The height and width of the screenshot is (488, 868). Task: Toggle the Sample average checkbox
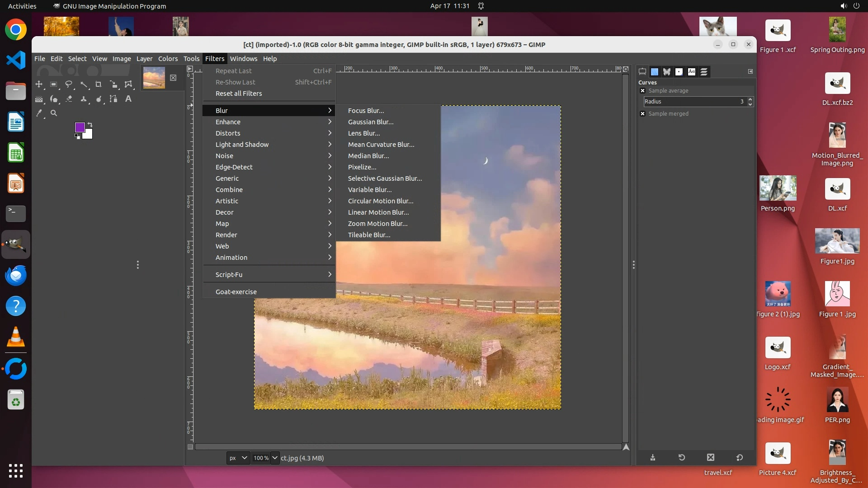642,90
